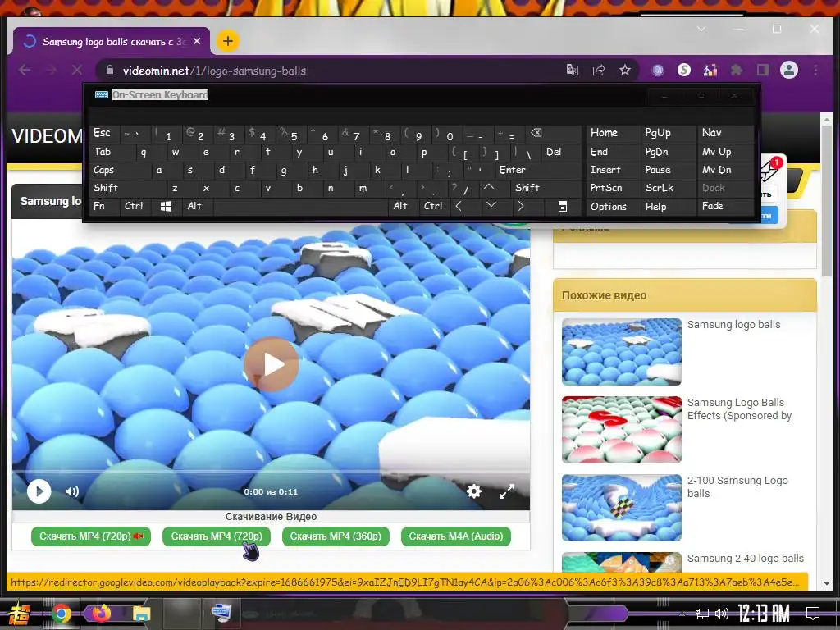The width and height of the screenshot is (840, 630).
Task: Click the address bar showing videomin.net
Action: (332, 71)
